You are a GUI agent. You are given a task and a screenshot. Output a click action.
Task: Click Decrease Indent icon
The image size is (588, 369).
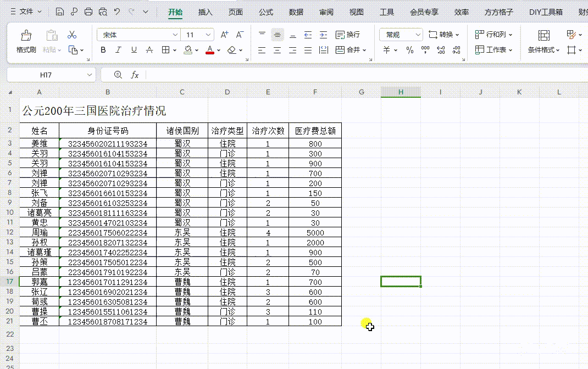coord(308,35)
